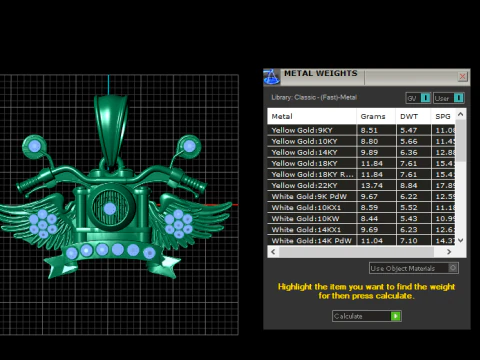Screen dimensions: 480x360
Task: Click the horizontal scrollbar thumb
Action: (x=356, y=252)
